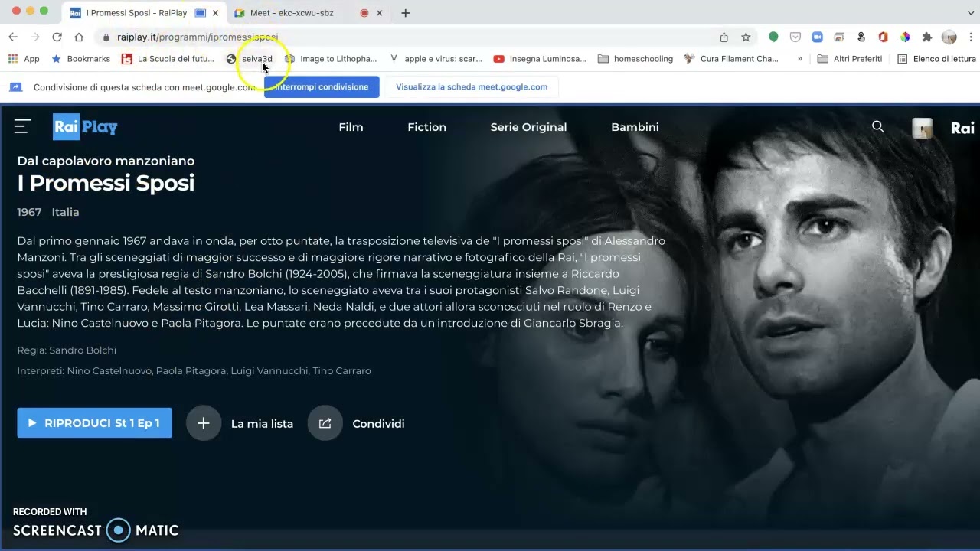980x551 pixels.
Task: Show hidden bookmarks with double chevron
Action: pos(800,59)
